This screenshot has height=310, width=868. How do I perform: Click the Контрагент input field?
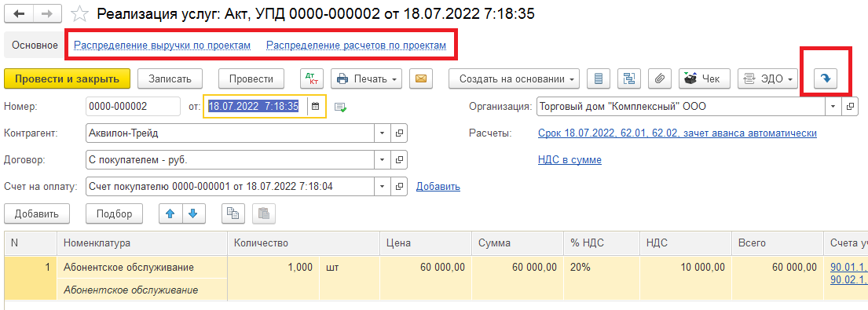tap(230, 133)
